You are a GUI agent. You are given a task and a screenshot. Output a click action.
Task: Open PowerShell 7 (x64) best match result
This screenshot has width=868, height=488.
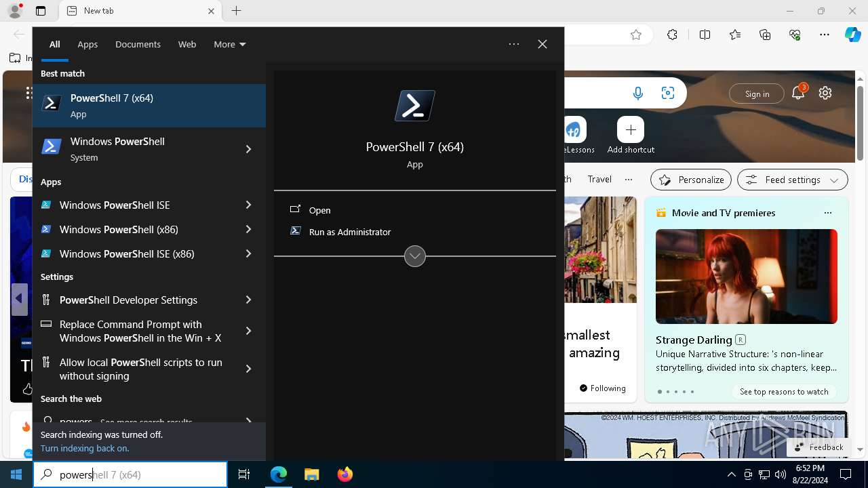[149, 106]
